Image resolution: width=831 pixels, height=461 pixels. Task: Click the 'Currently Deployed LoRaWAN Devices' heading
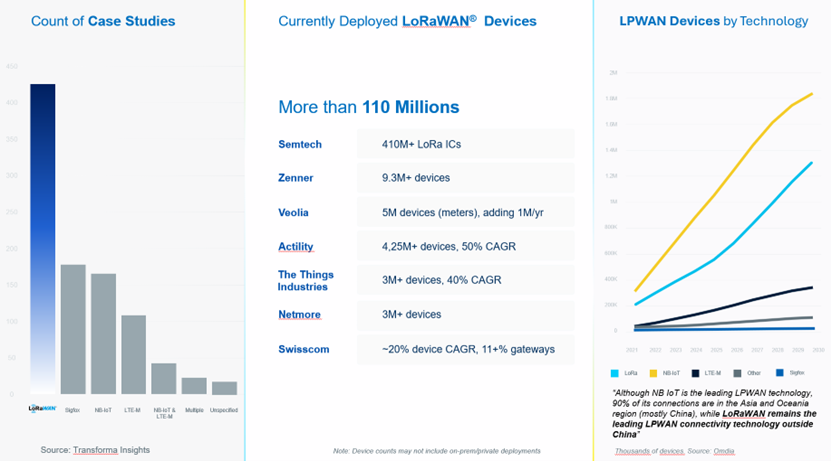pyautogui.click(x=407, y=21)
